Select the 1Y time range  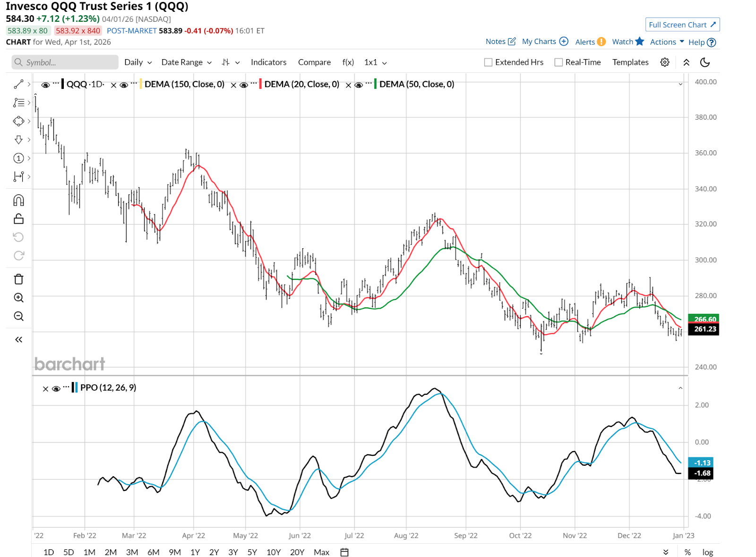point(195,552)
